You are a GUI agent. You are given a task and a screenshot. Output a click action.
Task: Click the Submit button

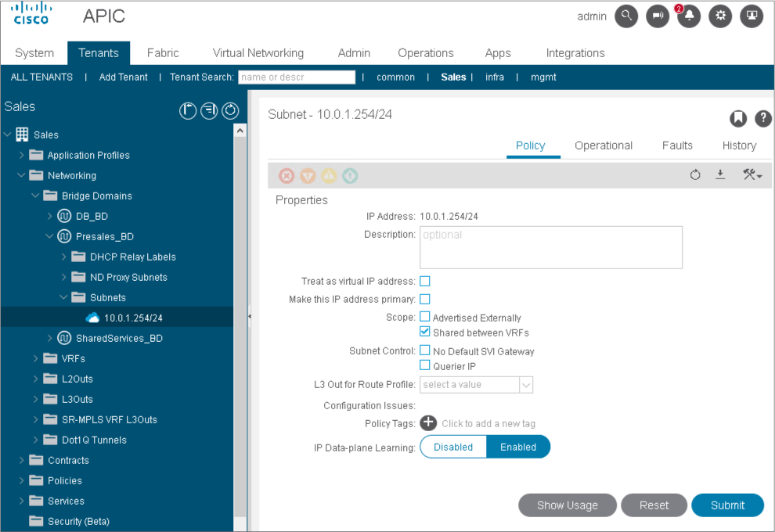click(727, 505)
